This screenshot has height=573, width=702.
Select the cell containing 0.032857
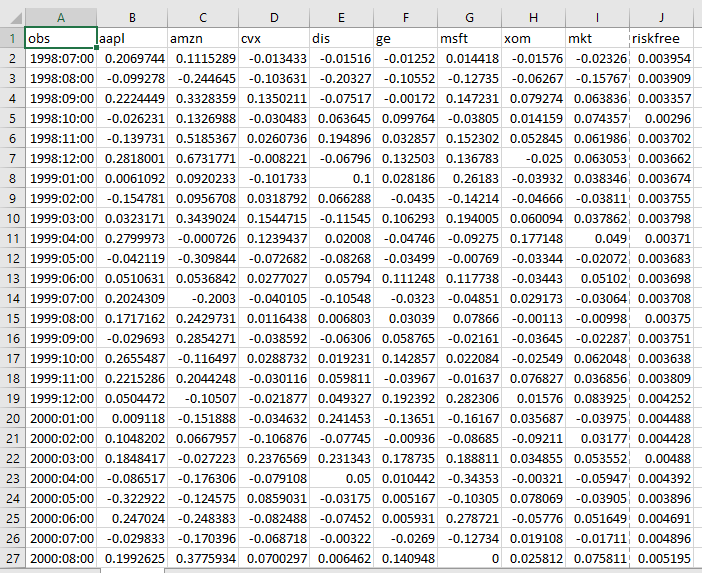coord(405,139)
